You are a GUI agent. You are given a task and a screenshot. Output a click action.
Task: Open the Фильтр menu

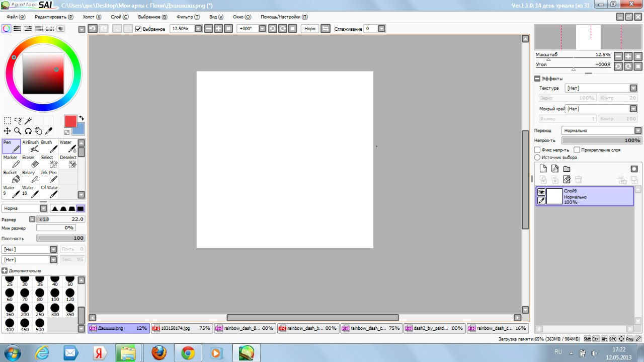[188, 17]
